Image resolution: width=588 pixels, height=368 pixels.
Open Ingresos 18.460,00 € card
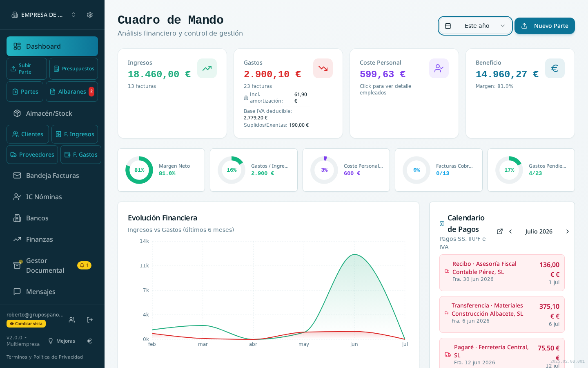pyautogui.click(x=172, y=94)
